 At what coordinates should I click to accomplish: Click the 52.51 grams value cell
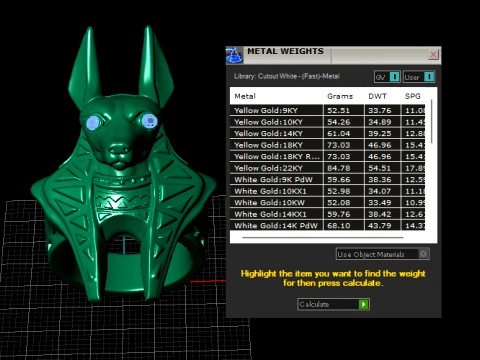[343, 110]
